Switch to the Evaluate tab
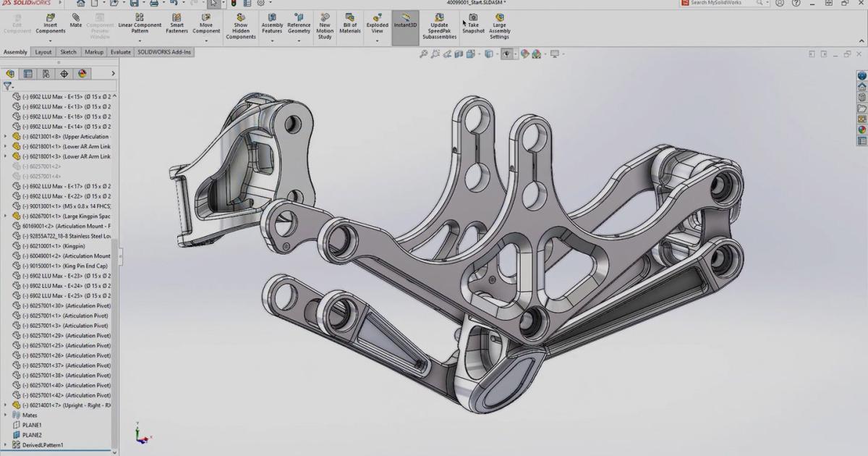Screen dimensions: 868x456 120,51
